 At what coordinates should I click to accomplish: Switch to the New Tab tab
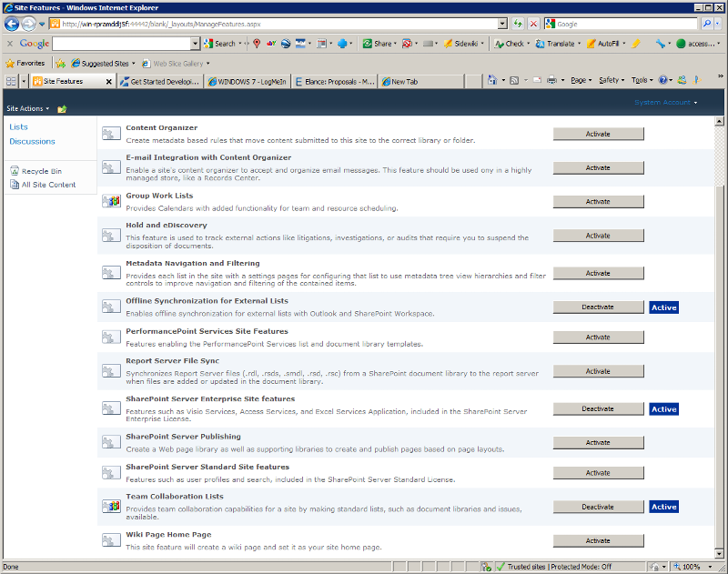tap(421, 82)
